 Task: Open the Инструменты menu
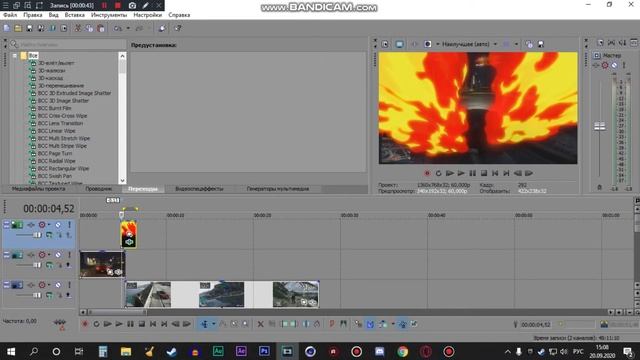tap(109, 15)
